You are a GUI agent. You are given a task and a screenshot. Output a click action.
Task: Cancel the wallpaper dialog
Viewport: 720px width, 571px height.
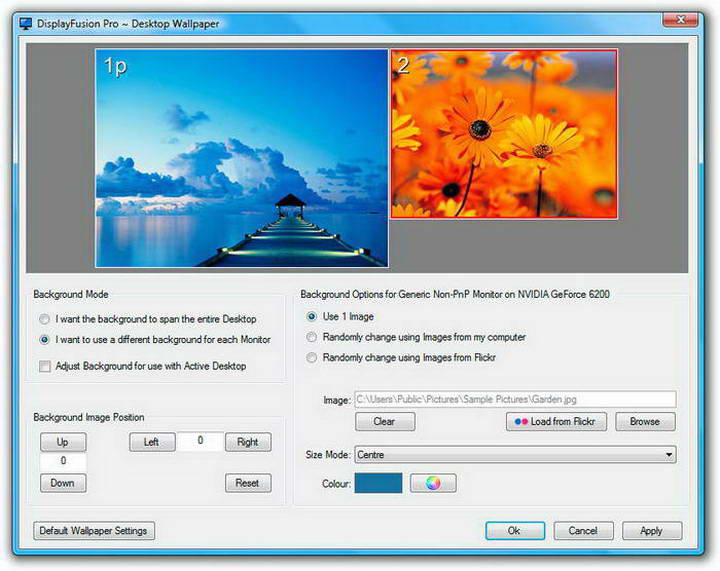point(583,531)
